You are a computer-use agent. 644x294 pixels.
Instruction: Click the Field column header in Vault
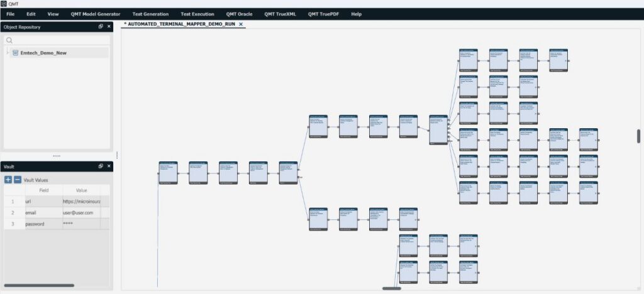point(44,190)
